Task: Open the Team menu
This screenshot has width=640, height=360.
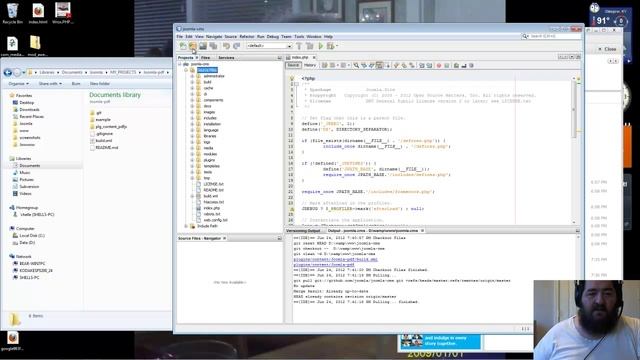Action: pyautogui.click(x=286, y=37)
